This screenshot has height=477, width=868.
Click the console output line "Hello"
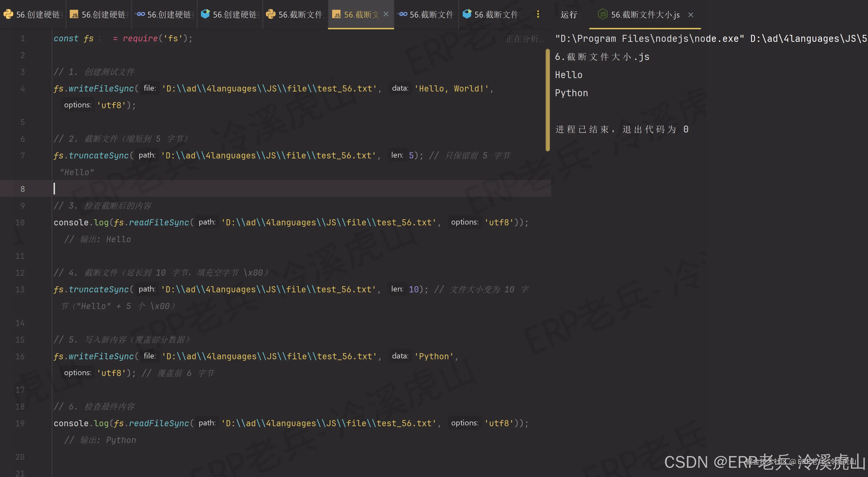(x=569, y=75)
